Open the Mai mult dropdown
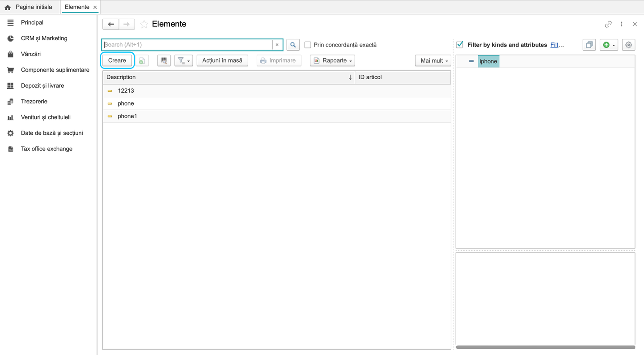Screen dimensions: 644x355 click(x=433, y=60)
